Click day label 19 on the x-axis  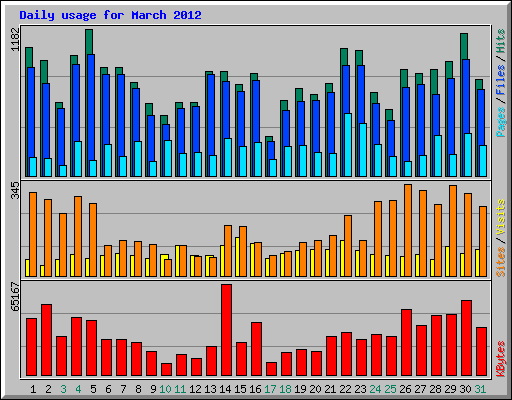[x=300, y=389]
